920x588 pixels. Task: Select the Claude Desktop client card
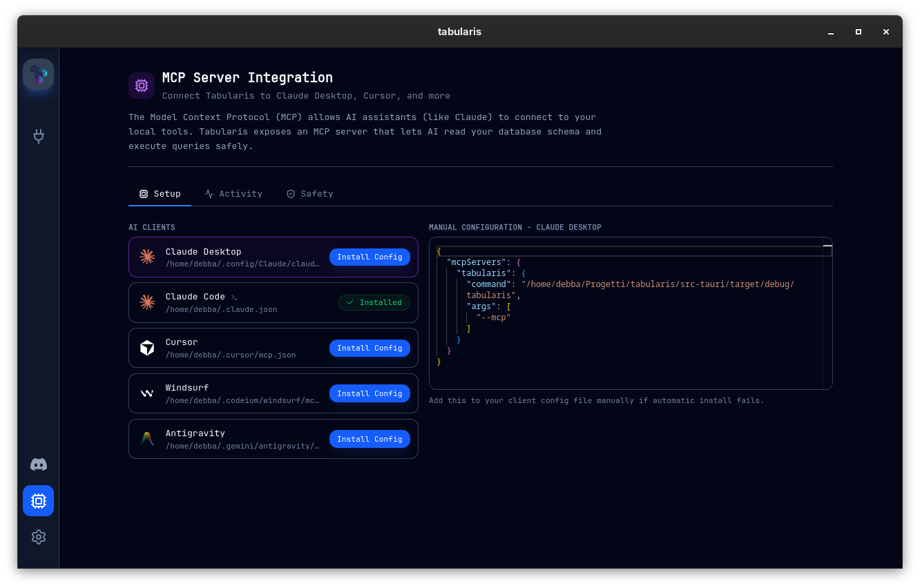(x=274, y=257)
